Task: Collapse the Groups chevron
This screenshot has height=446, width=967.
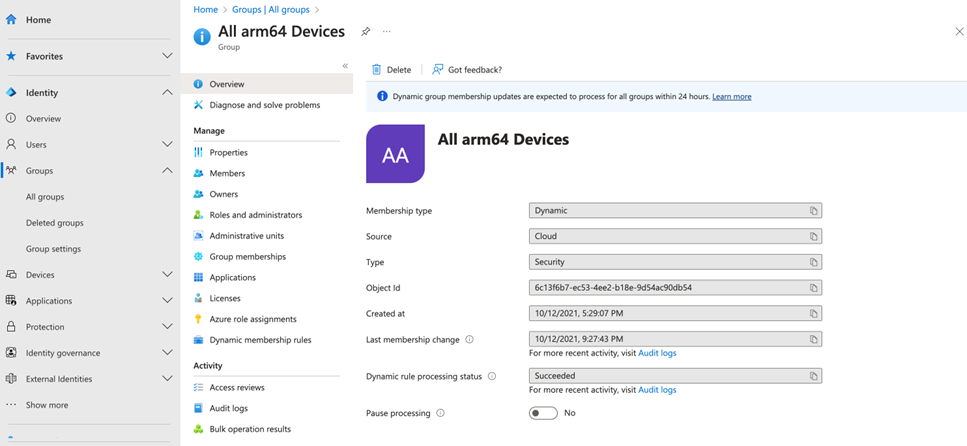Action: (167, 170)
